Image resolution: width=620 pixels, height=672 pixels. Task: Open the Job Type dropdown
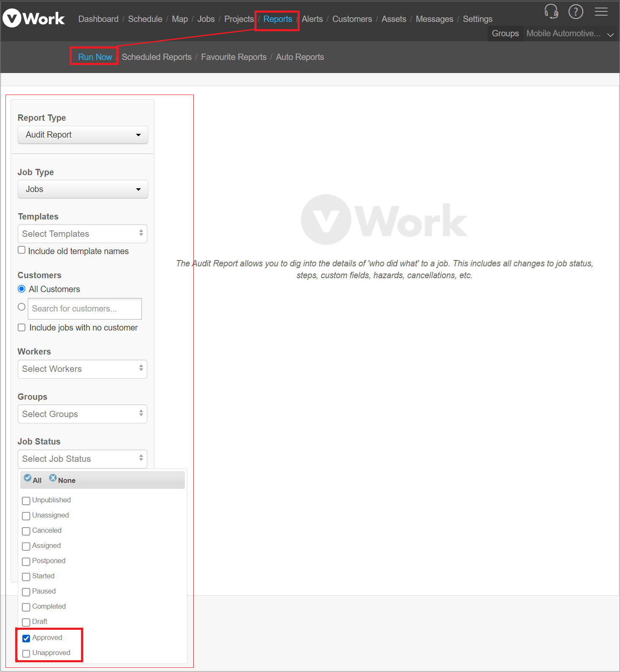pyautogui.click(x=83, y=189)
